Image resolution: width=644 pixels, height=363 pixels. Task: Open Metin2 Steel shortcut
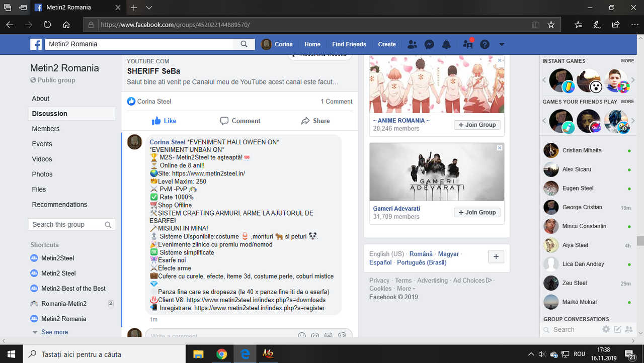[58, 273]
